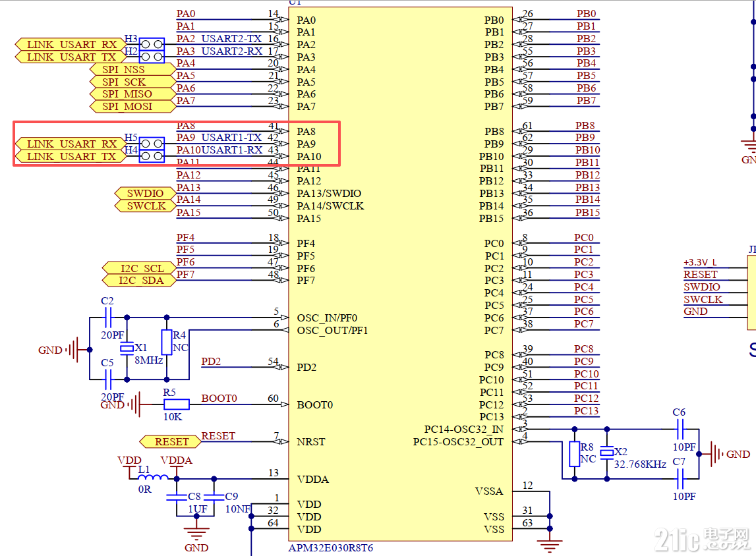756x556 pixels.
Task: Select jumper header H4
Action: coord(152,156)
